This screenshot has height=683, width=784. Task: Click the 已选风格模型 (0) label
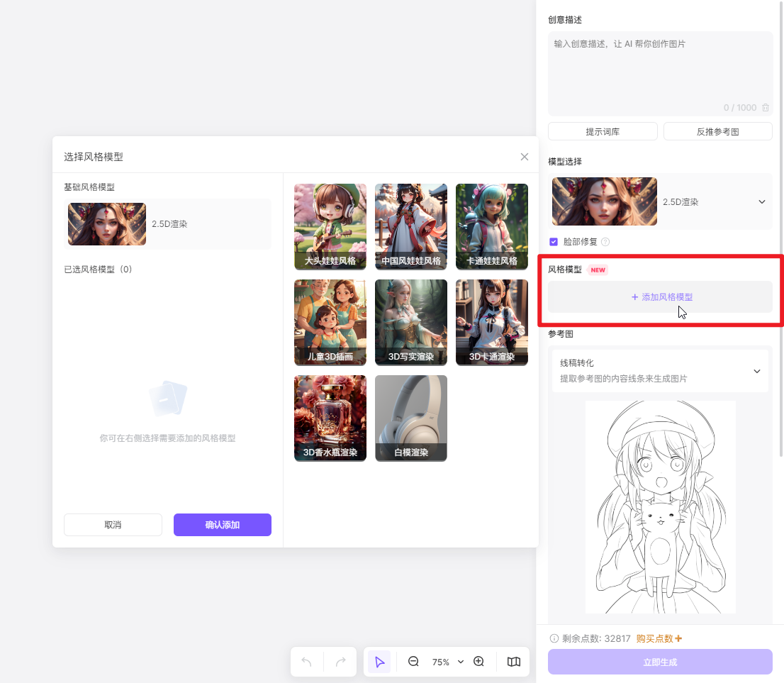[98, 270]
